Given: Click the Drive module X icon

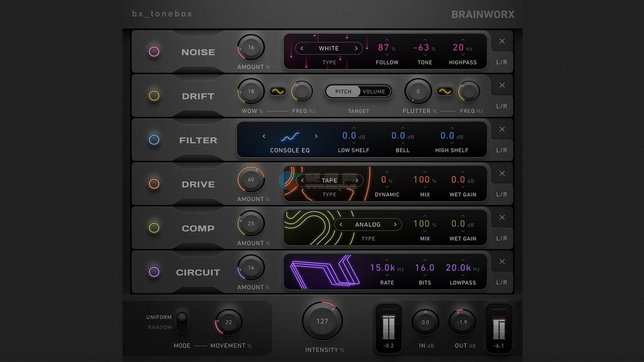Looking at the screenshot, I should click(502, 173).
